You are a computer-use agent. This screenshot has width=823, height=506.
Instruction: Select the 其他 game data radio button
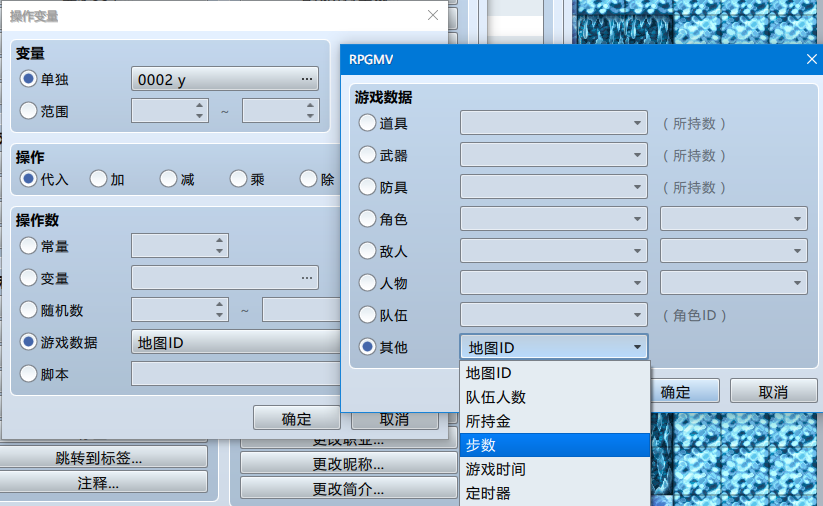[x=367, y=347]
